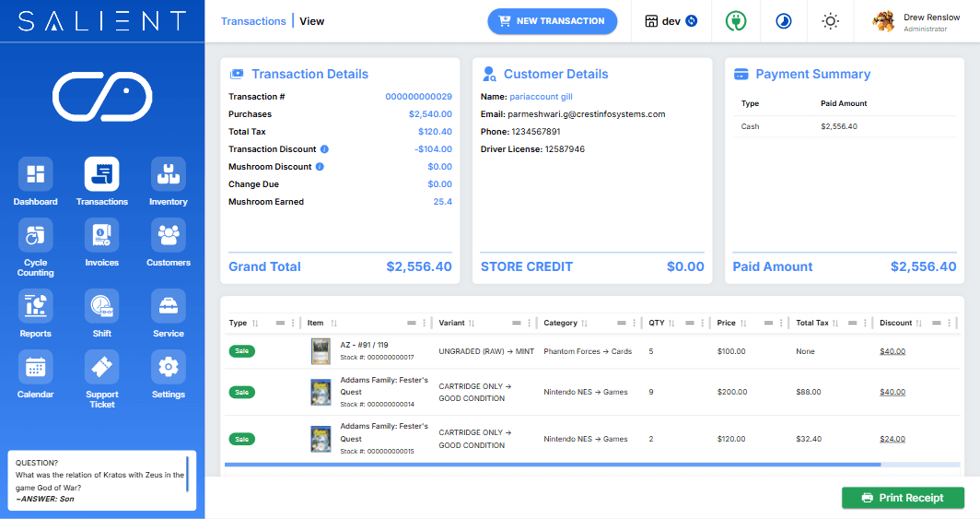Click the thumbnail for stock 000000000015
Image resolution: width=980 pixels, height=519 pixels.
pyautogui.click(x=321, y=439)
